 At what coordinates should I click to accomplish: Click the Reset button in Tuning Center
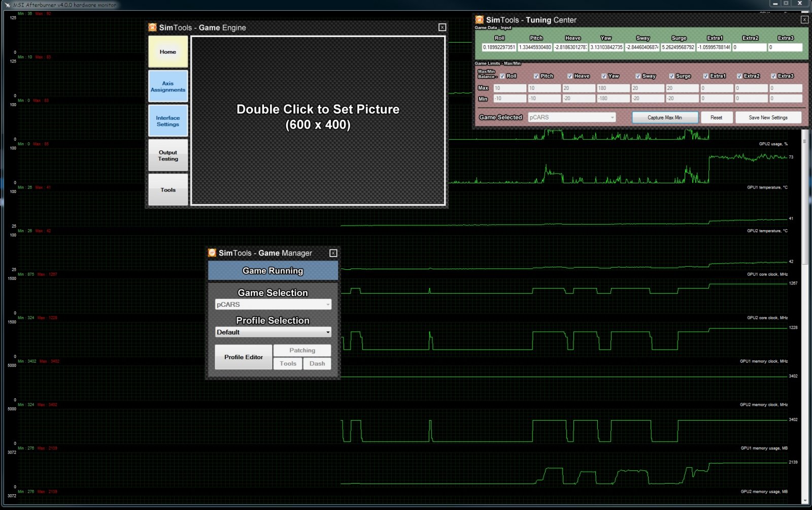[x=717, y=117]
